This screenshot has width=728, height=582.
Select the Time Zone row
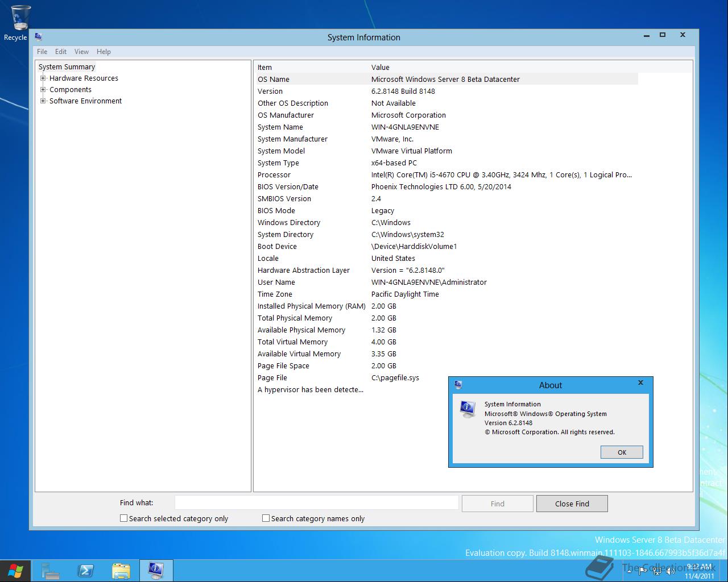click(x=446, y=294)
